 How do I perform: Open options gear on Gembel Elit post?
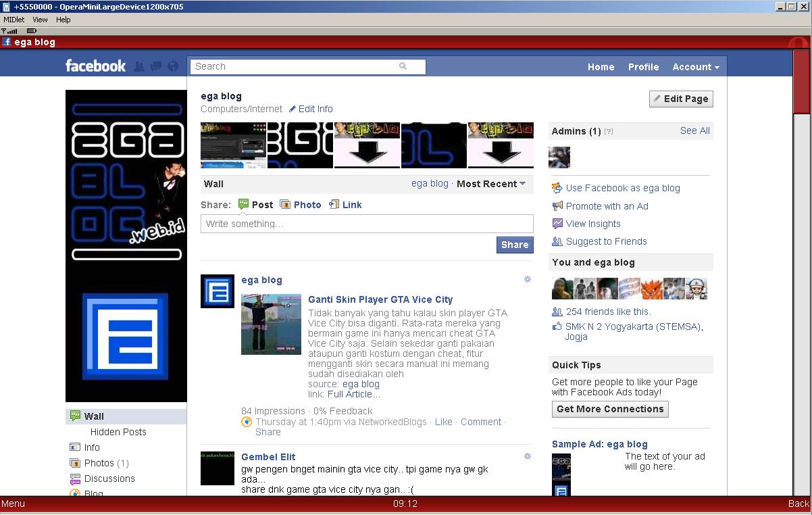(528, 456)
